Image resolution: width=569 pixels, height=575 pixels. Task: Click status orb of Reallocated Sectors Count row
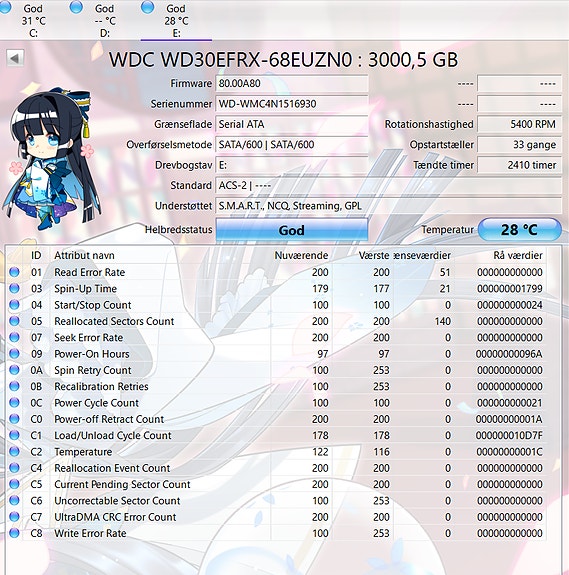14,321
